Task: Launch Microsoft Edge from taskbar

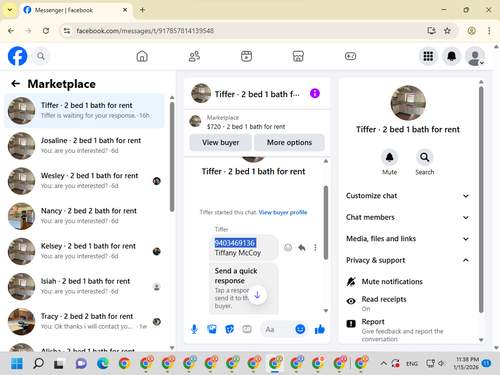Action: [x=103, y=363]
